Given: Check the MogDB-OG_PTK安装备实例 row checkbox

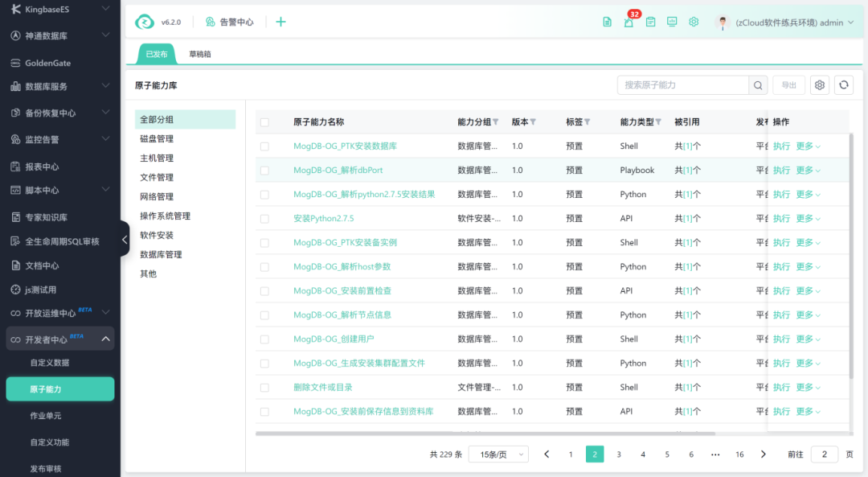Looking at the screenshot, I should click(264, 243).
